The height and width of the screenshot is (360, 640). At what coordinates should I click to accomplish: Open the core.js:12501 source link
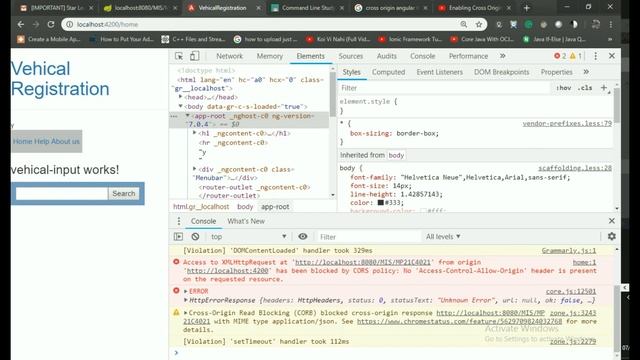[x=571, y=291]
